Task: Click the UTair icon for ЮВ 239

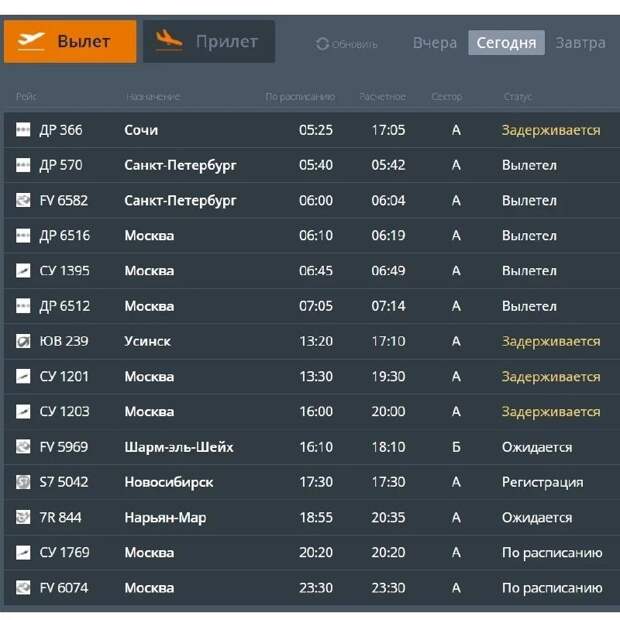Action: point(23,341)
